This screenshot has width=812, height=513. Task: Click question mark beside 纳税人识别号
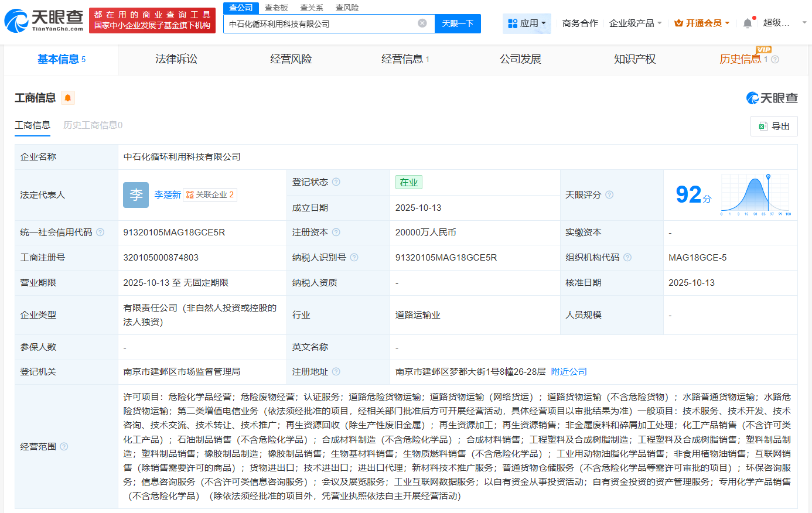pos(354,257)
